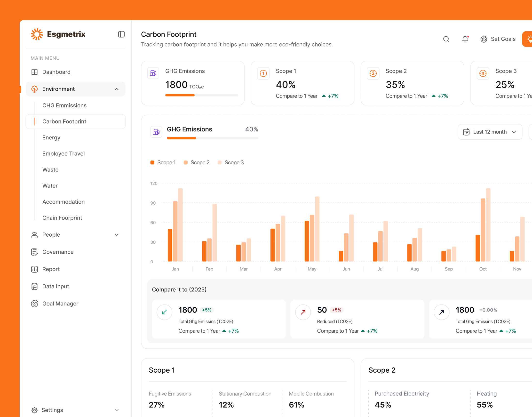The image size is (532, 417).
Task: Click the Data Input database icon
Action: (34, 286)
